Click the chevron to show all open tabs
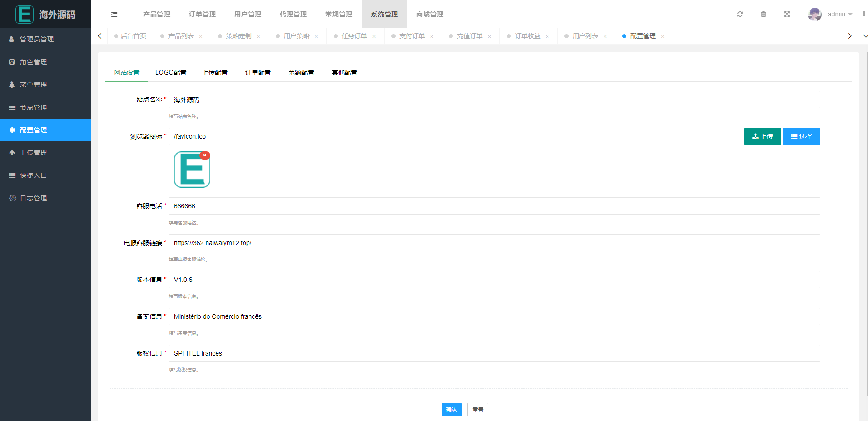This screenshot has height=421, width=868. (x=864, y=35)
